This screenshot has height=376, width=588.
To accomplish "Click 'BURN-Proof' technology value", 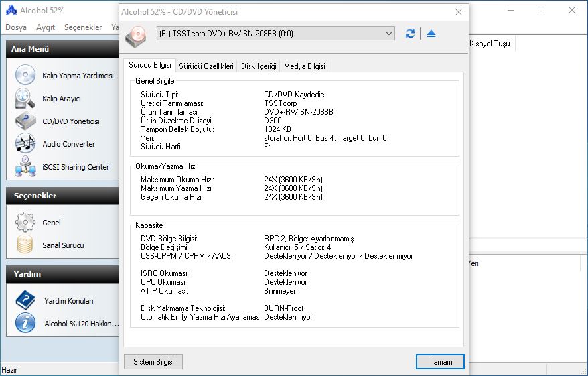I will click(283, 308).
